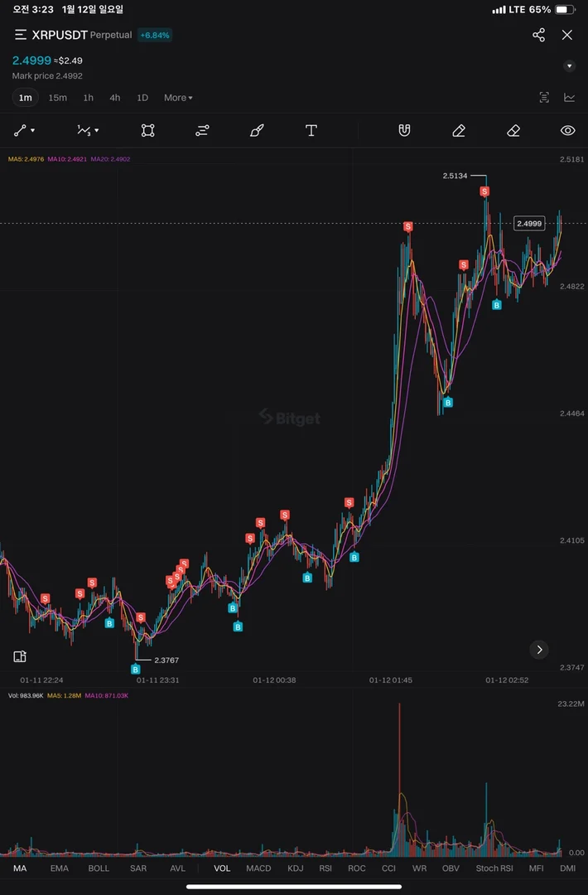Click the scroll-to-latest arrow button

coord(539,650)
